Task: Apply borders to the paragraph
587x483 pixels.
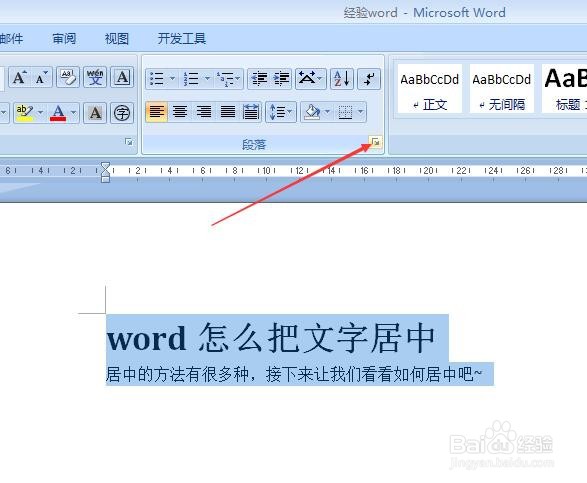Action: [345, 112]
